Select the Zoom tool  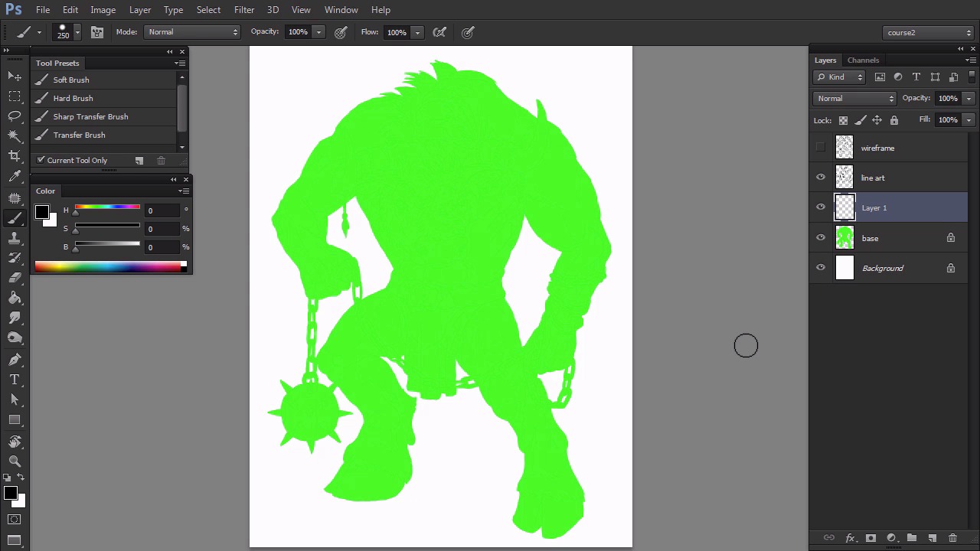pos(15,461)
